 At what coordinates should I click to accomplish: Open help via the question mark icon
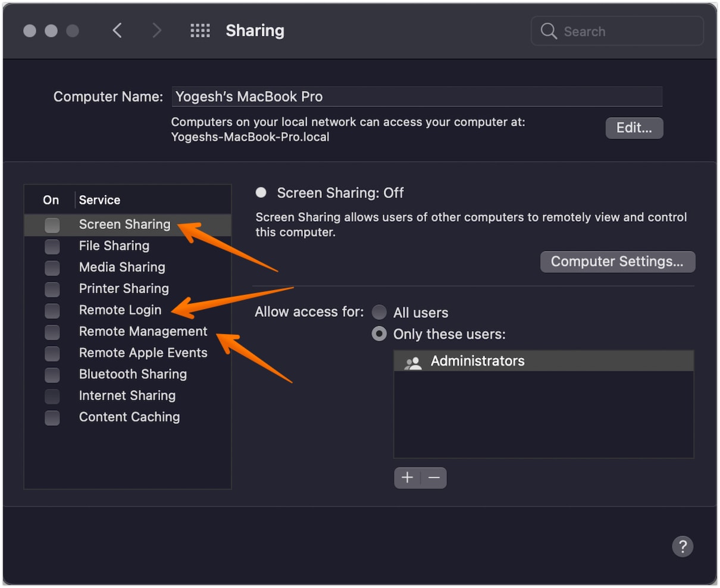click(683, 546)
